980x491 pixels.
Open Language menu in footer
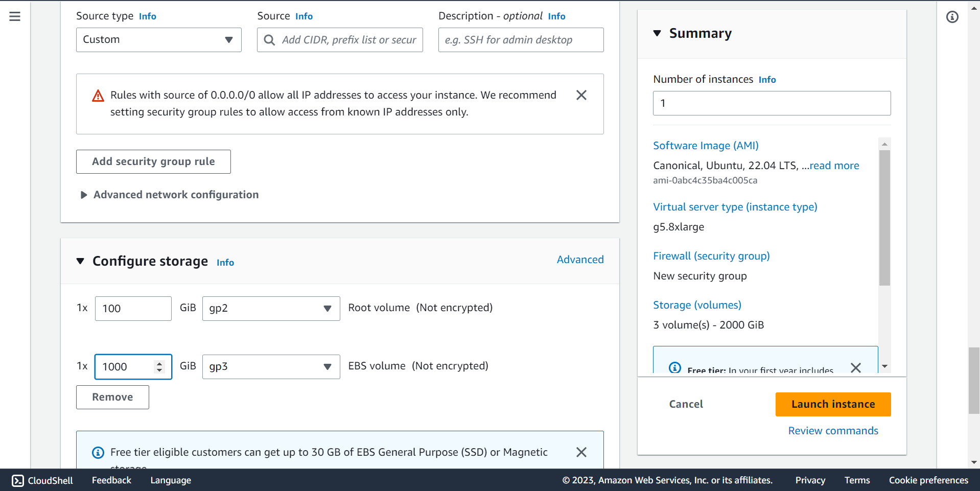coord(171,480)
